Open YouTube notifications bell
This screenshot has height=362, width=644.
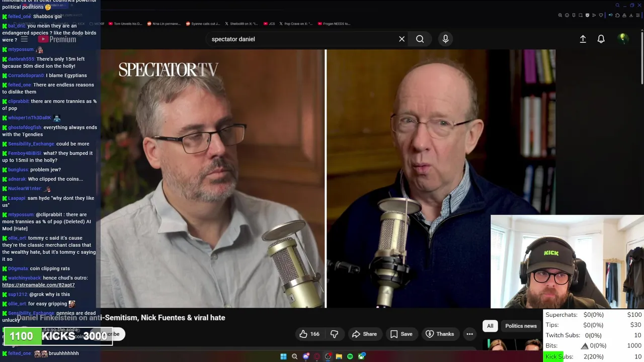coord(601,39)
